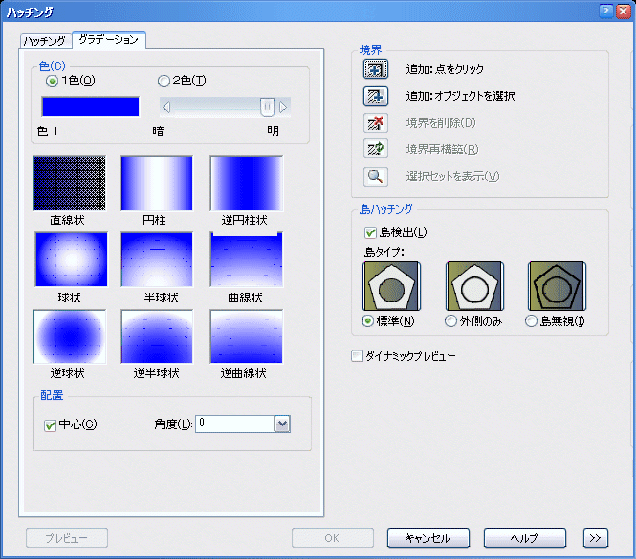This screenshot has height=559, width=636.
Task: Select the 逆円柱状 gradient pattern
Action: point(246,183)
